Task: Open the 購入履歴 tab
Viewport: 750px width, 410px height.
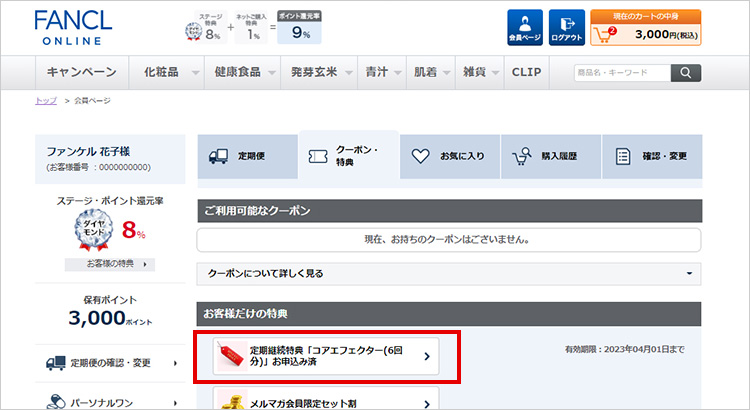Action: click(x=551, y=156)
